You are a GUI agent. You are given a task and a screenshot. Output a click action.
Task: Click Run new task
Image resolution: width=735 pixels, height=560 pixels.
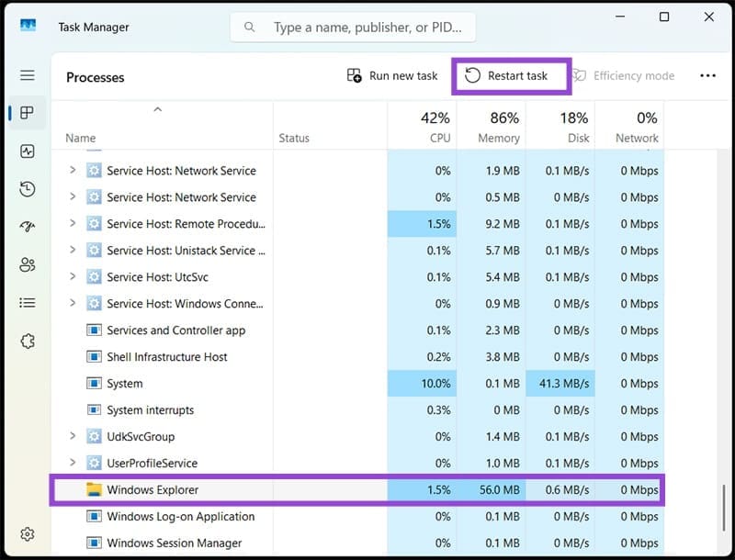point(391,75)
